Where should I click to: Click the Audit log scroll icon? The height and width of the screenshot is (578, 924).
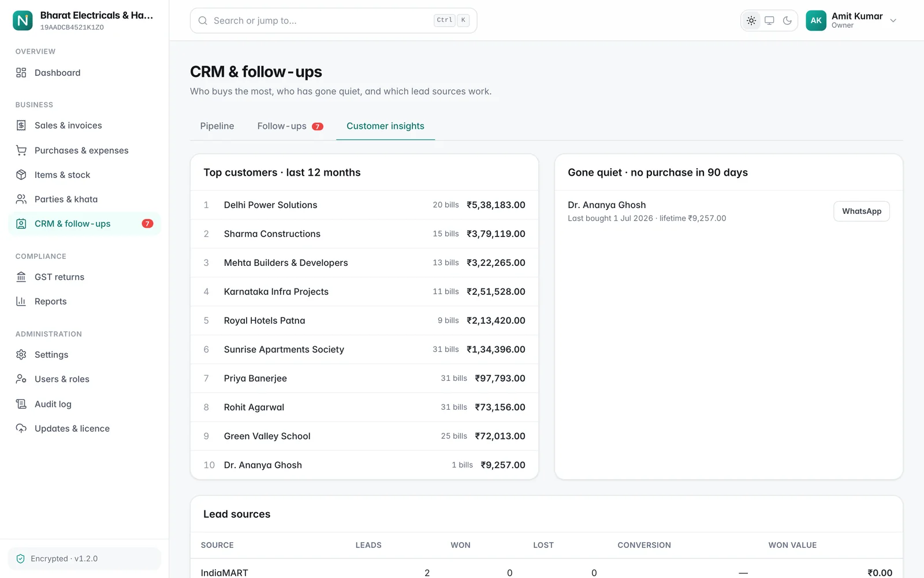[21, 404]
